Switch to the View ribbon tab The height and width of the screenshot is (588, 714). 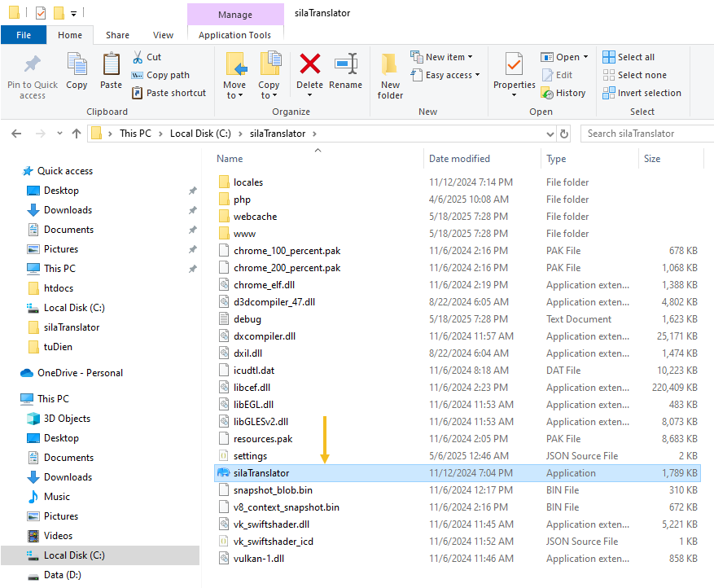tap(163, 35)
